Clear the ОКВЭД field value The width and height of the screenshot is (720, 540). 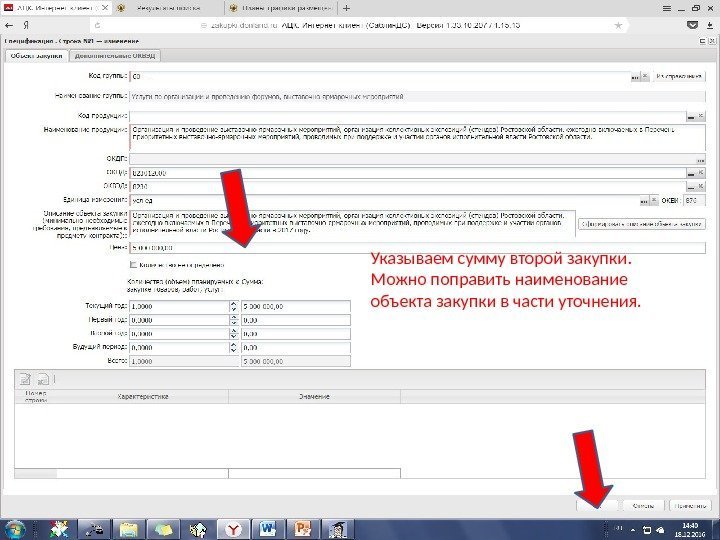pyautogui.click(x=701, y=186)
